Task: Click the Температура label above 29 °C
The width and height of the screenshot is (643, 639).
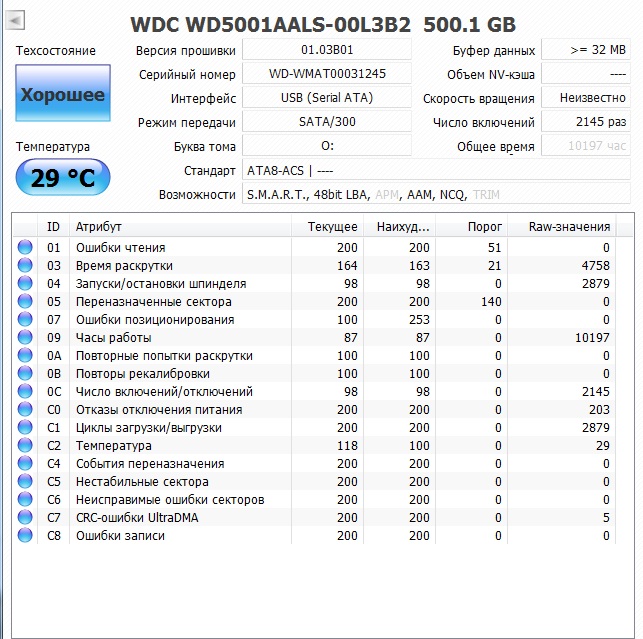Action: click(x=52, y=146)
